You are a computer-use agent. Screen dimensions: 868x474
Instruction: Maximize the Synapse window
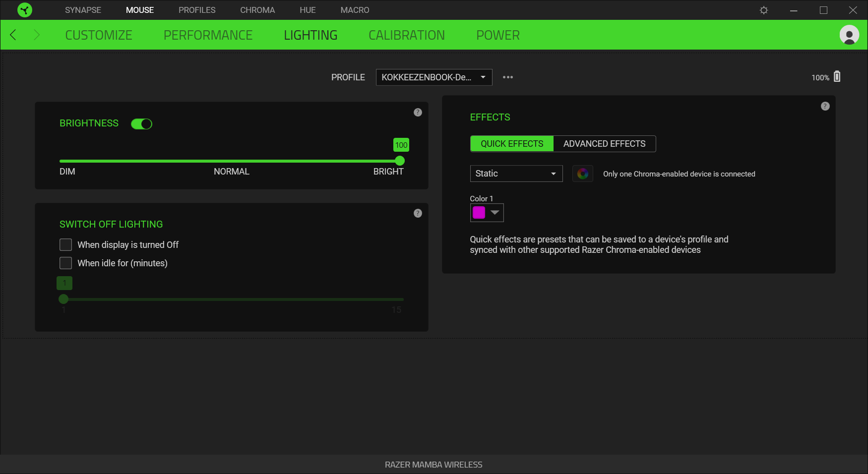click(x=823, y=10)
